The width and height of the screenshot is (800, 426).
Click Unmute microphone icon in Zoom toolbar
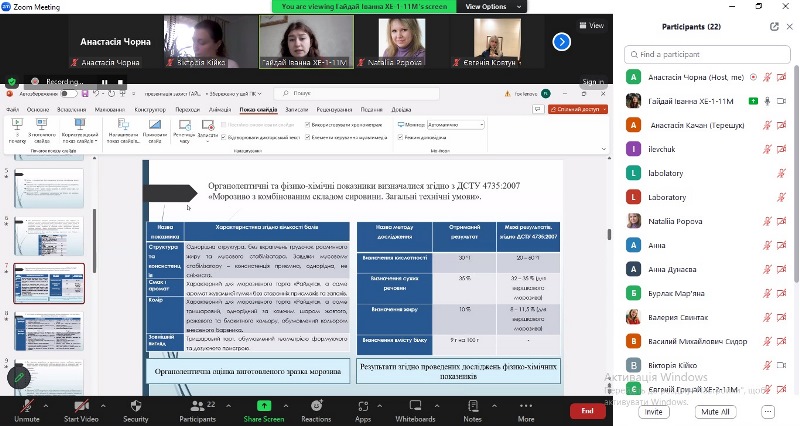27,407
